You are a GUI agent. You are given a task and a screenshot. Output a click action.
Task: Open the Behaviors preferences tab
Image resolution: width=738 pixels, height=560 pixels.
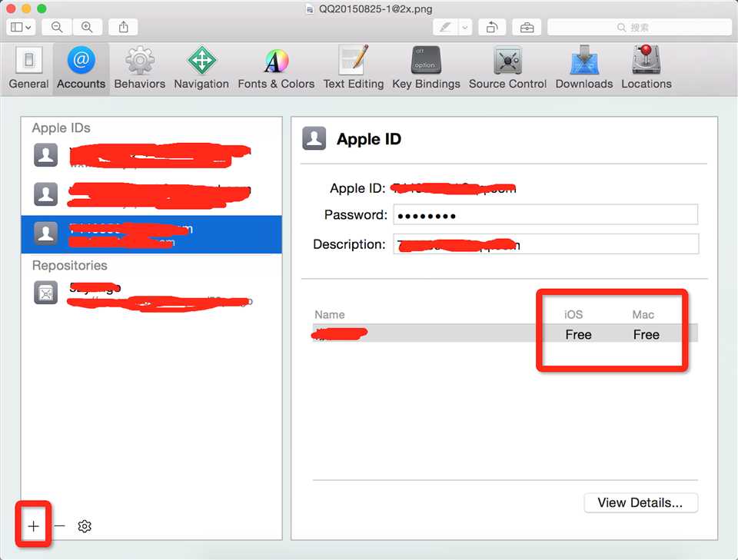139,68
